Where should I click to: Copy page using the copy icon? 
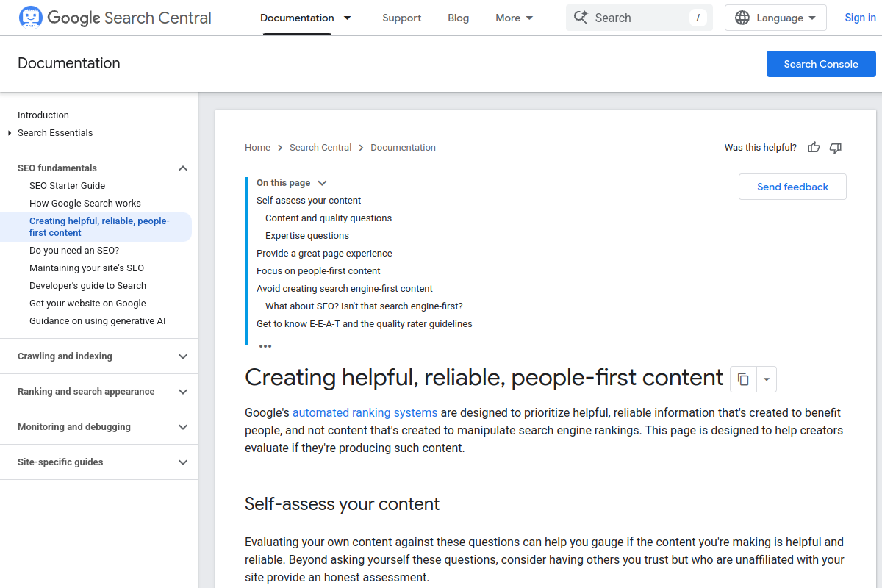coord(743,379)
